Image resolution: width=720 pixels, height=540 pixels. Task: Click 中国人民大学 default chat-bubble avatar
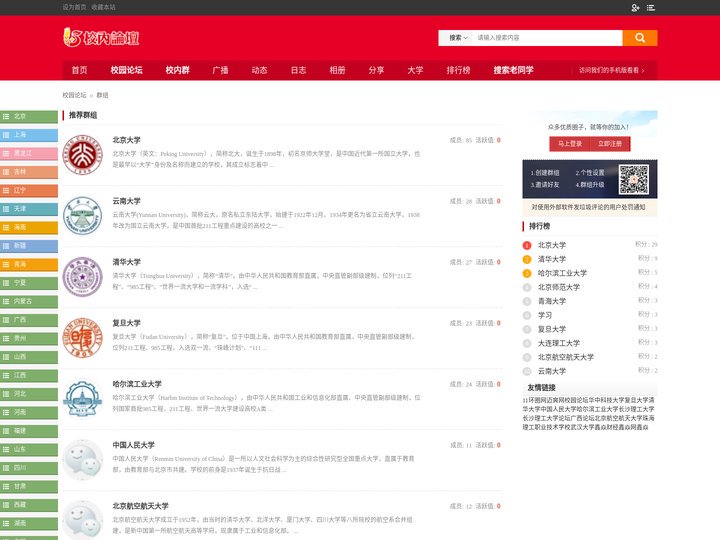(83, 460)
